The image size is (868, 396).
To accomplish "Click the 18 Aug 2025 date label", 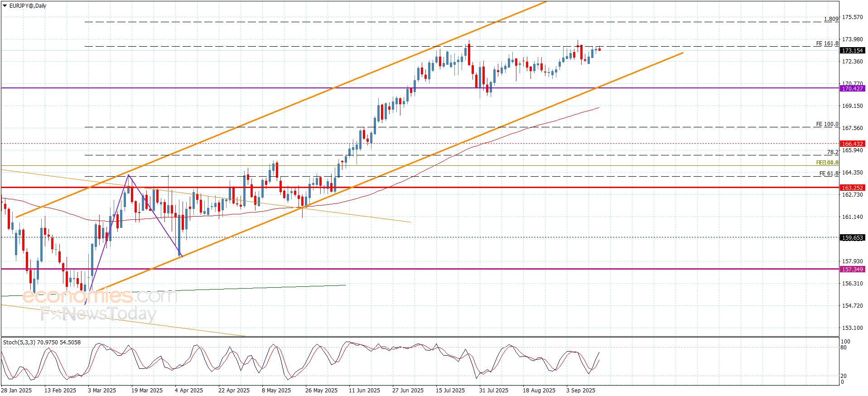I will [x=539, y=391].
